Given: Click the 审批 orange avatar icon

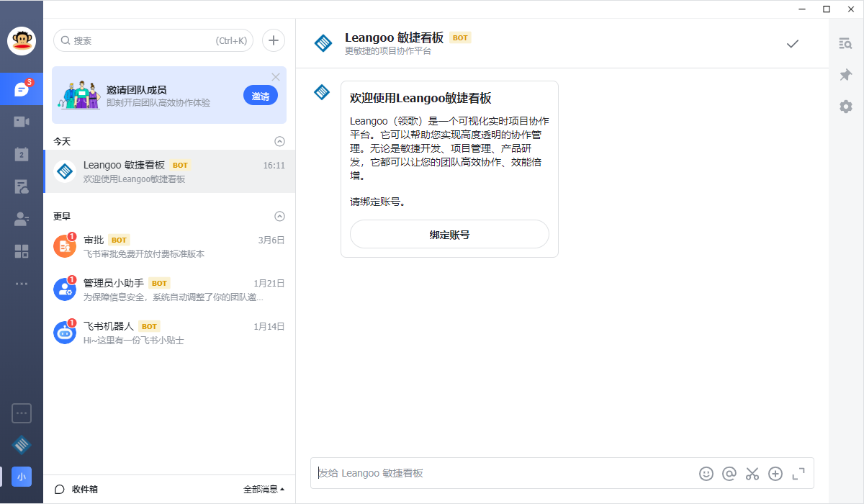Looking at the screenshot, I should [65, 246].
